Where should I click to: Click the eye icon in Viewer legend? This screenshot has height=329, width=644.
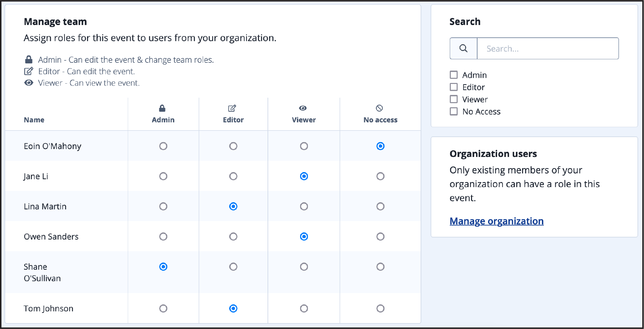(29, 83)
